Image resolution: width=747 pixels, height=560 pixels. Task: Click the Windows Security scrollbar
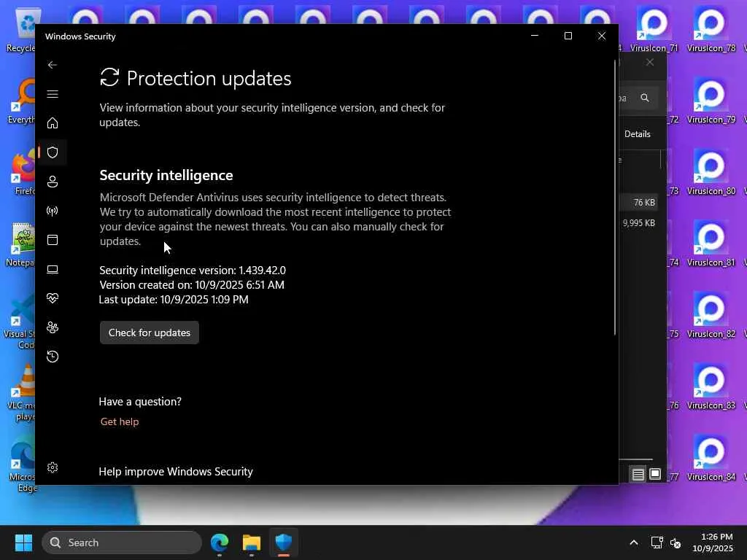click(x=614, y=198)
